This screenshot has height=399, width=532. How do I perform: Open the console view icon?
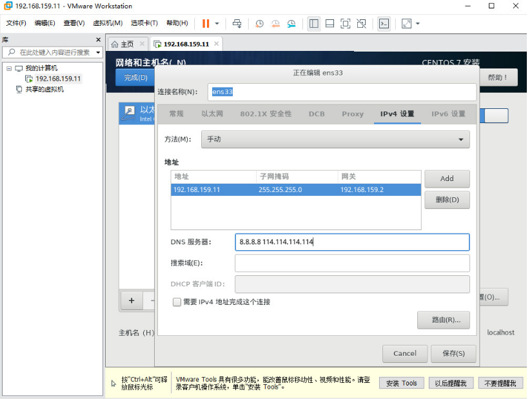(384, 23)
